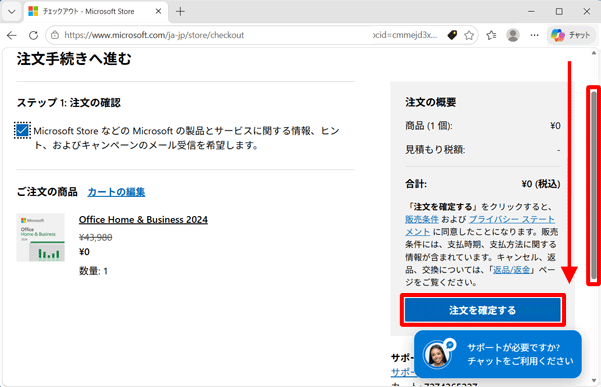
Task: Click the page vertical scrollbar thumb
Action: click(x=594, y=185)
